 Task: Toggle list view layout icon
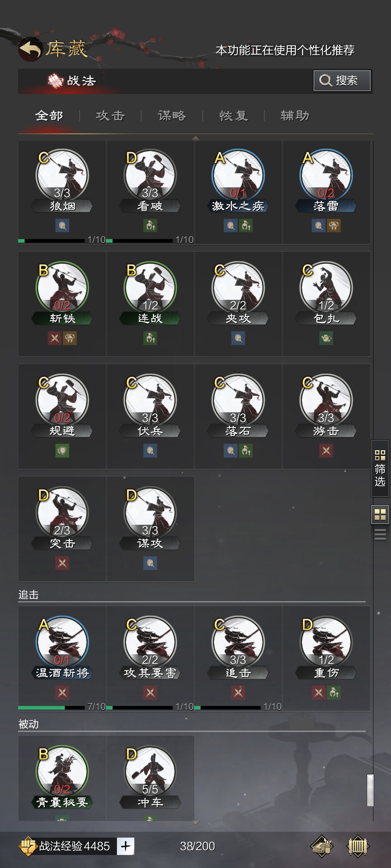tap(380, 534)
